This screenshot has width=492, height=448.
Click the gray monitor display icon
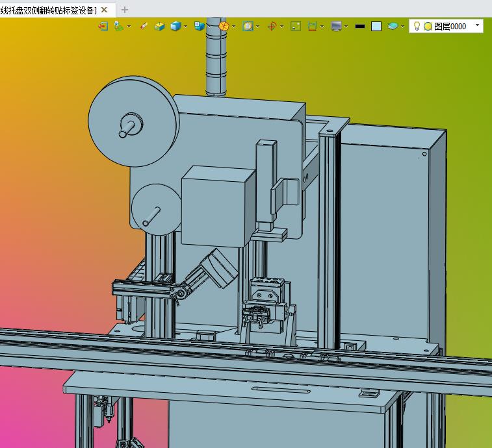[x=336, y=27]
